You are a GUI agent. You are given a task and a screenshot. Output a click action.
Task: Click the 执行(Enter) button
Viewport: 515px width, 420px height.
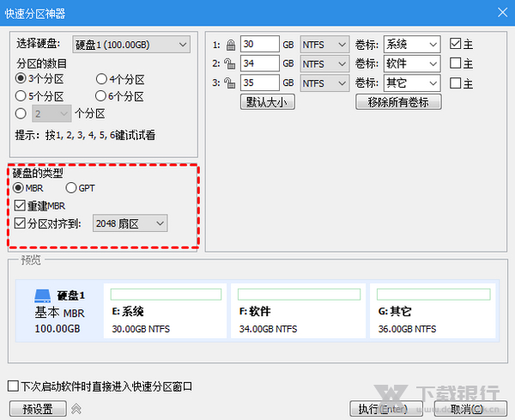tap(386, 409)
